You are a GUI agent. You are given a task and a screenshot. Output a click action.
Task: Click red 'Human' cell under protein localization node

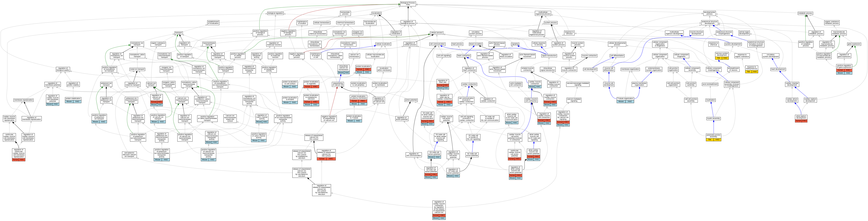(x=359, y=69)
